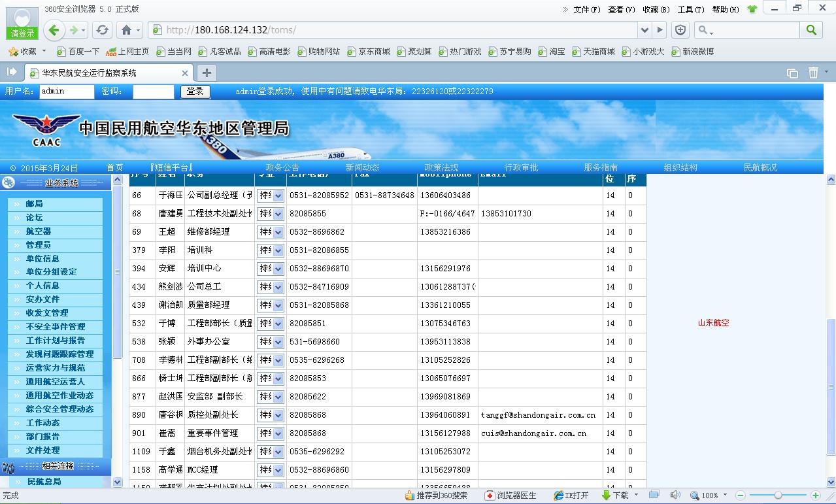Open the 百度一下 bookmark

(78, 51)
